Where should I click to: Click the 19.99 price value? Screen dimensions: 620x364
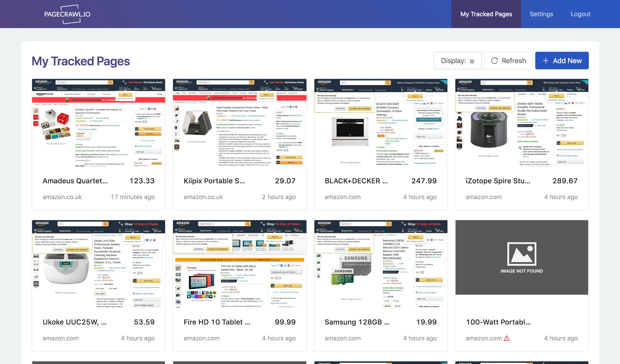pos(426,322)
